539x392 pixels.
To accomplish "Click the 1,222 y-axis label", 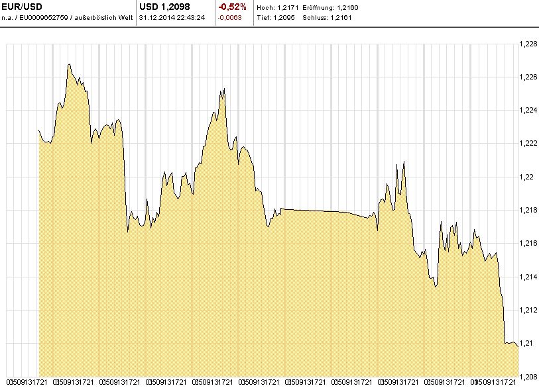I will click(x=528, y=144).
